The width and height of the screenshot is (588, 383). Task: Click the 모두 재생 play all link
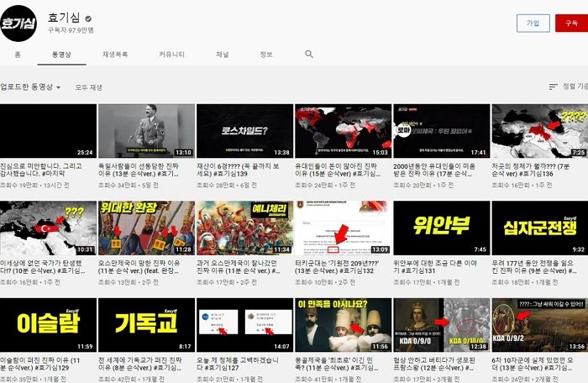point(88,87)
